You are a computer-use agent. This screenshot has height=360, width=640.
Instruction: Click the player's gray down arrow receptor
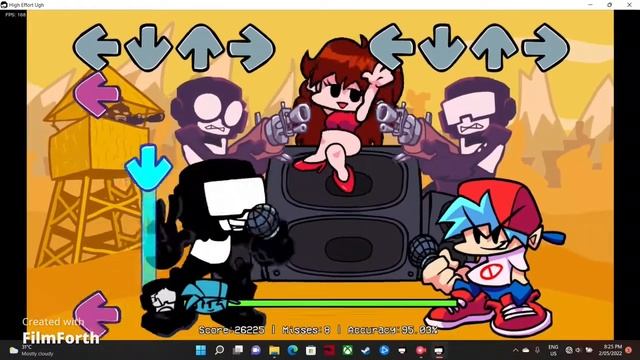pyautogui.click(x=443, y=48)
